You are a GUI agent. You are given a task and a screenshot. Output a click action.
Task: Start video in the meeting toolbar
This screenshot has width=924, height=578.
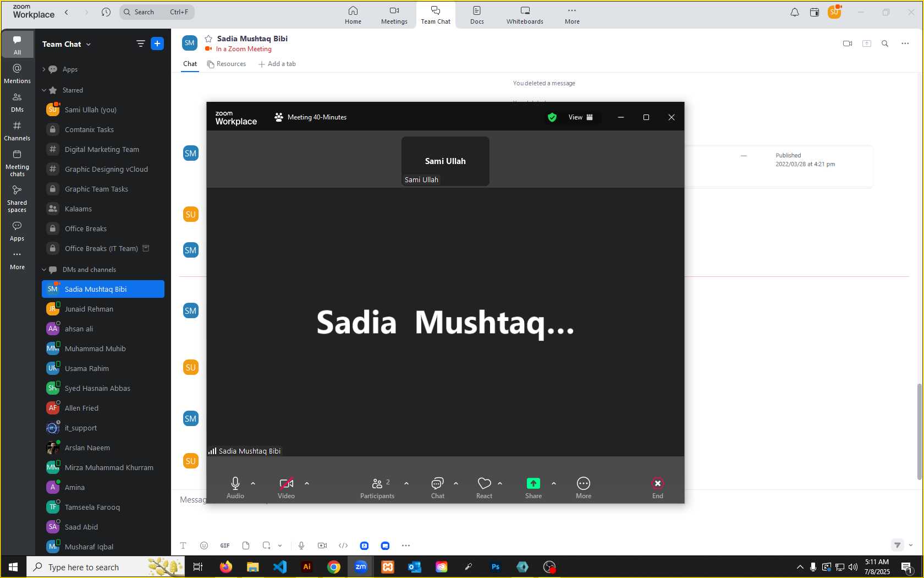pos(286,487)
